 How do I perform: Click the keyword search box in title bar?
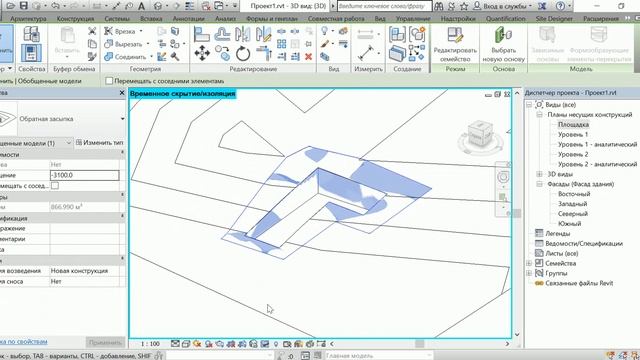[x=384, y=6]
